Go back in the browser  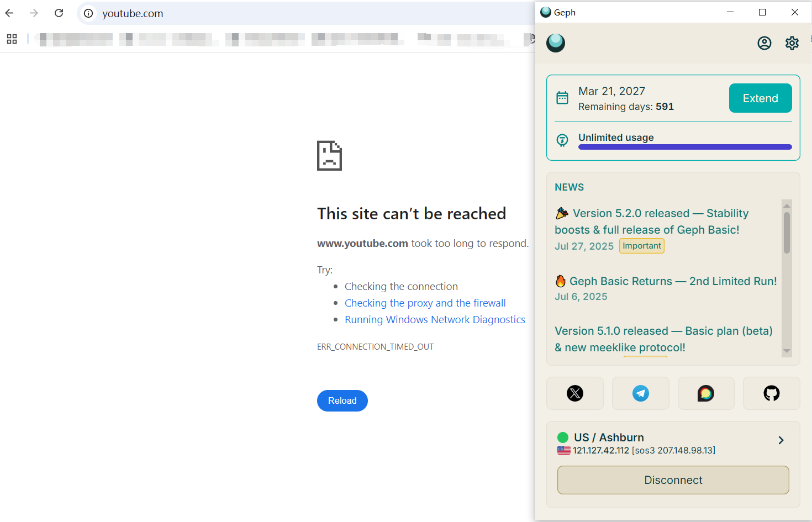click(x=9, y=13)
